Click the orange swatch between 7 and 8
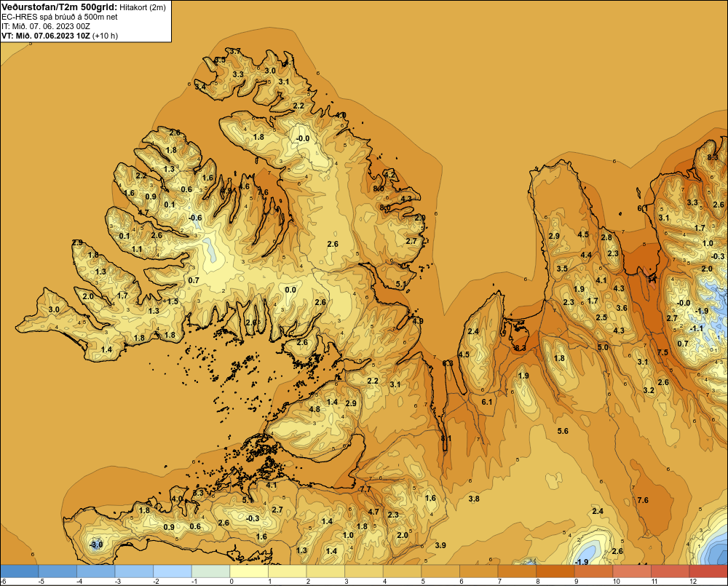The width and height of the screenshot is (728, 586). tap(517, 571)
